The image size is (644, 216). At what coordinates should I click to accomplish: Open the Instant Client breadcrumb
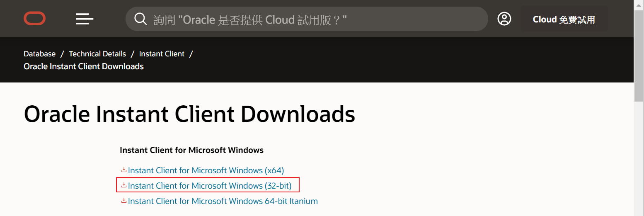(x=162, y=54)
